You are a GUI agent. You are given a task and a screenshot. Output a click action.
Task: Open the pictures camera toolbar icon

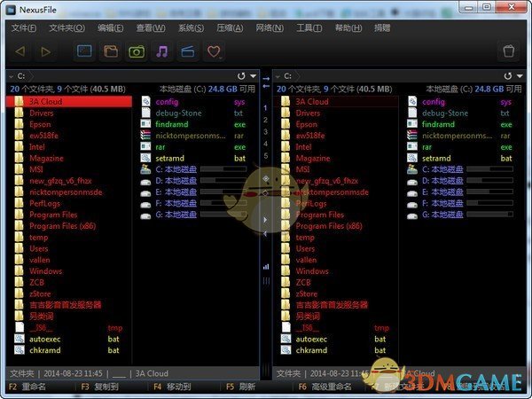pos(137,51)
